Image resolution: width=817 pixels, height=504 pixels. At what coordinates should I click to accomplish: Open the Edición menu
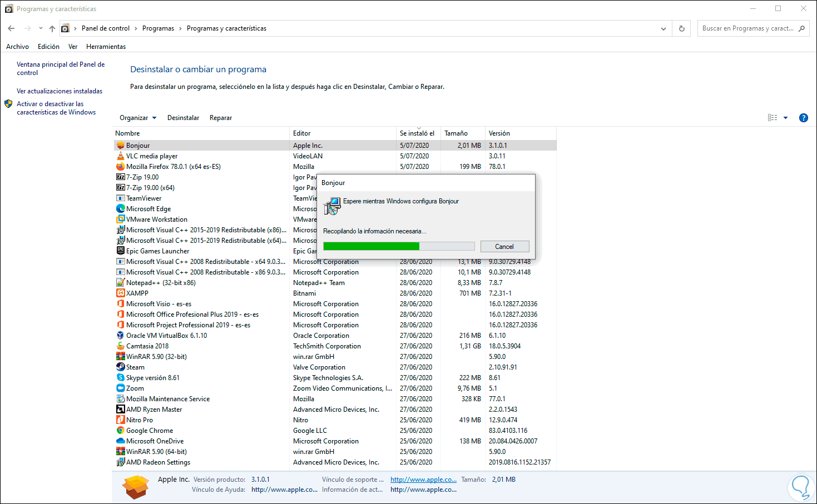(48, 47)
